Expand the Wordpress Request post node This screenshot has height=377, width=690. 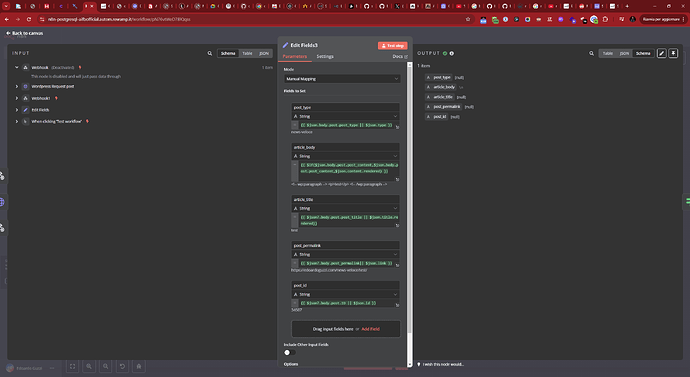[x=17, y=86]
